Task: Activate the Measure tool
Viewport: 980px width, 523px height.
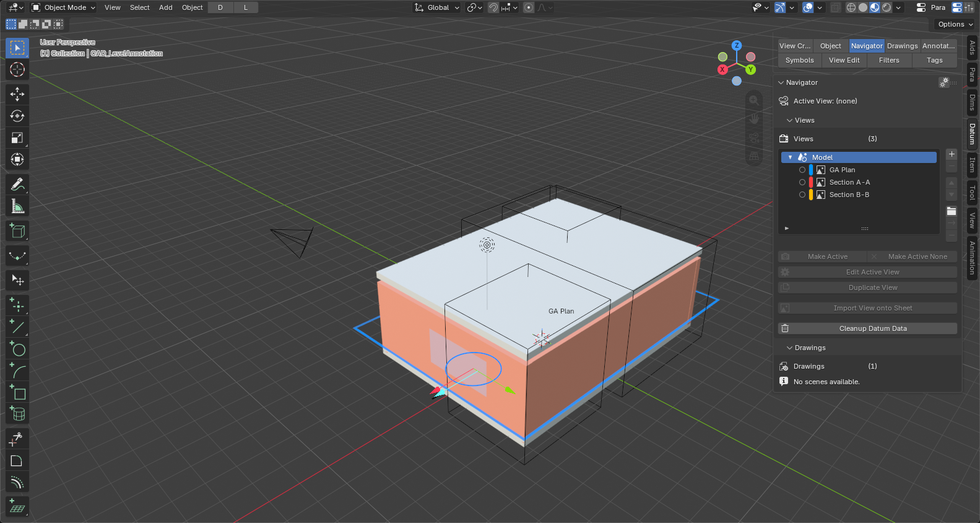Action: click(x=17, y=206)
